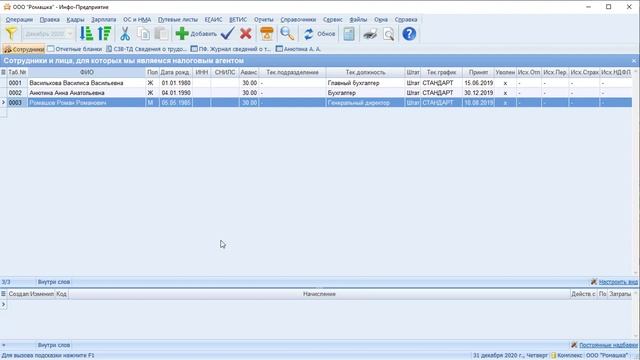Image resolution: width=640 pixels, height=360 pixels.
Task: Click the print preview icon
Action: click(x=389, y=33)
